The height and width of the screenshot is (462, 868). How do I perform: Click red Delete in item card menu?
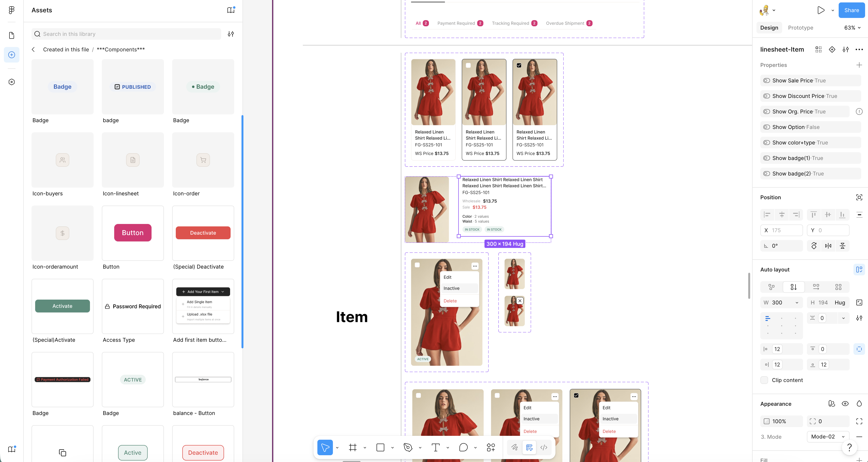pos(450,301)
